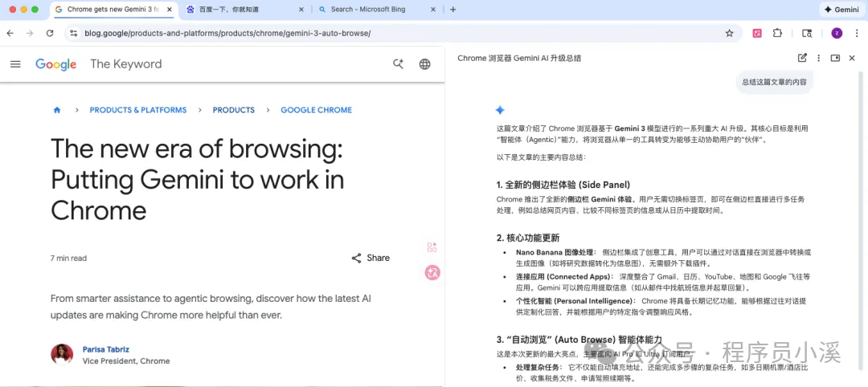Close the Search - Microsoft Bing tab
Image resolution: width=868 pixels, height=387 pixels.
433,10
